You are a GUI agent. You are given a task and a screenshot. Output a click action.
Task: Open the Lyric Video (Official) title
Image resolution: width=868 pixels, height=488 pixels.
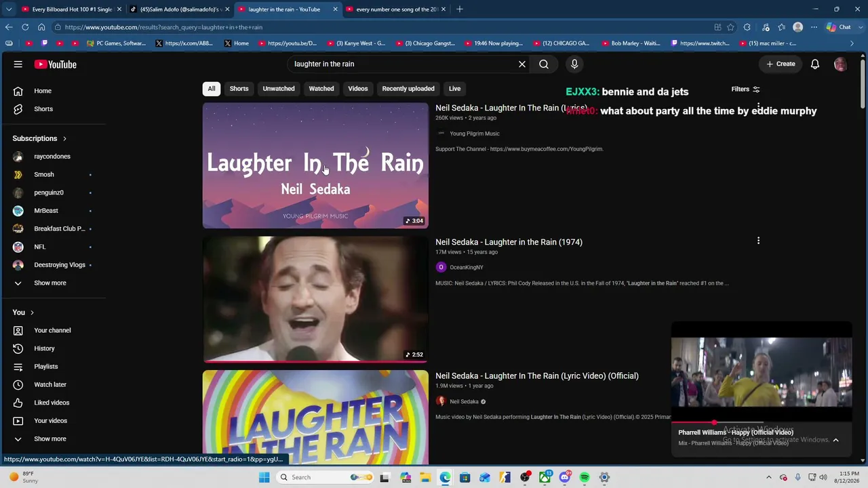[x=537, y=376]
